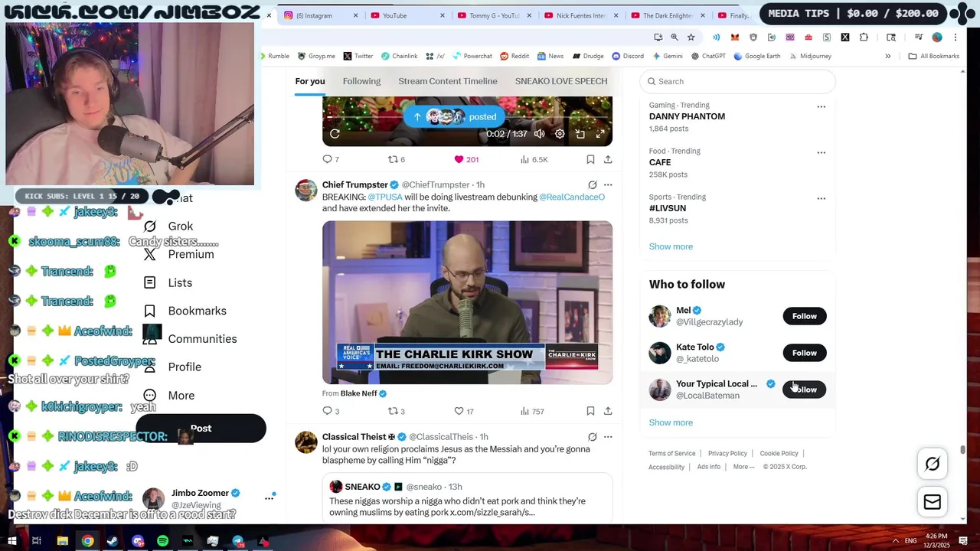Open the floating Grok button
Image resolution: width=980 pixels, height=551 pixels.
933,464
